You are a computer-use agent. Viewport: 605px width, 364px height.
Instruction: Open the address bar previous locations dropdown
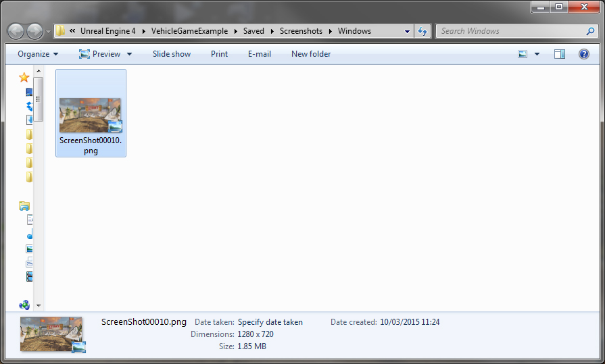[407, 31]
